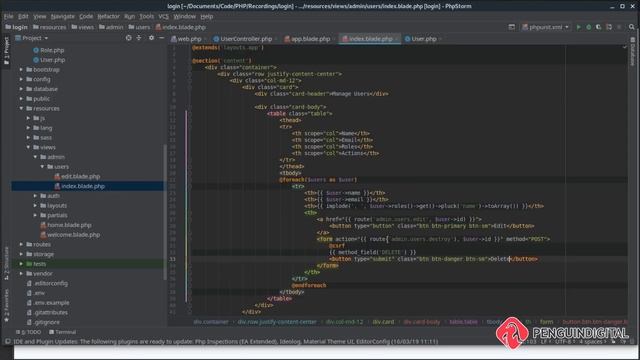
Task: Open the TODO tool window
Action: [x=29, y=332]
